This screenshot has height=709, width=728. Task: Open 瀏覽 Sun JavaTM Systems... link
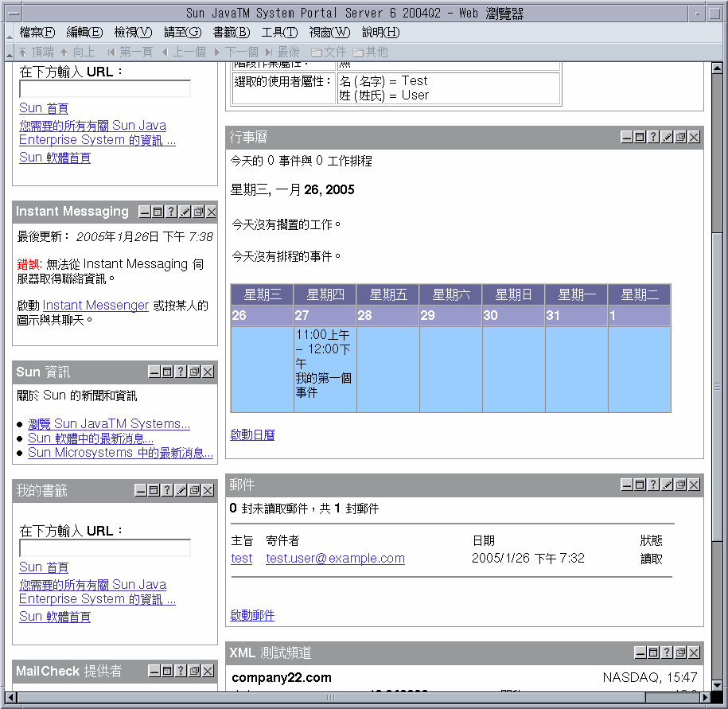(x=109, y=423)
